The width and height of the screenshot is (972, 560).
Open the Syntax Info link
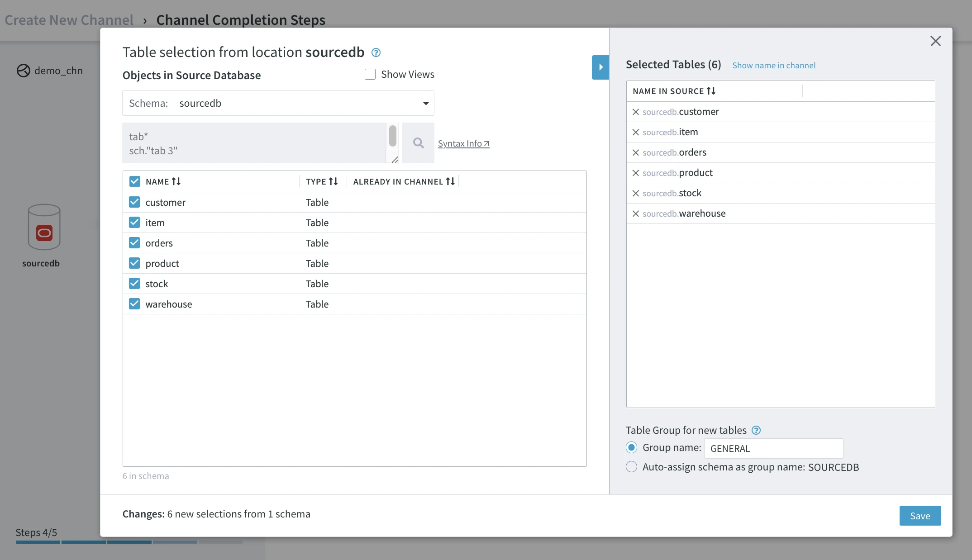463,143
